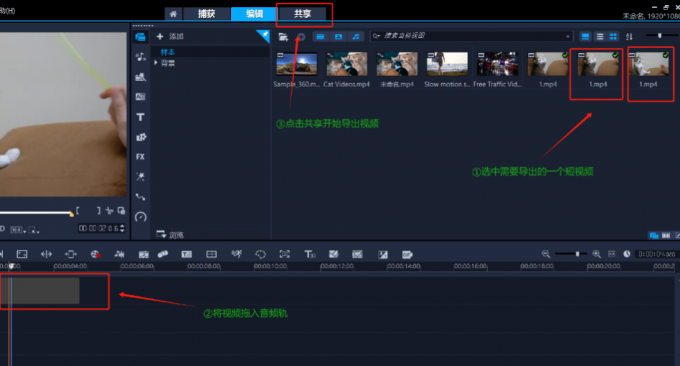Viewport: 680px width, 366px height.
Task: Open the Auto Music filmstrip icon
Action: click(143, 255)
